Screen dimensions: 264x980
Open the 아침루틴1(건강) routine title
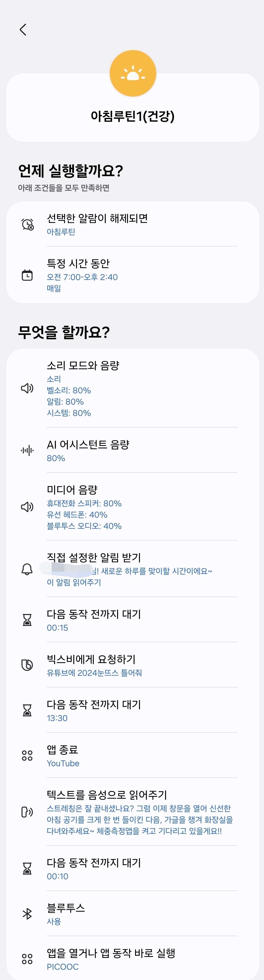[133, 116]
